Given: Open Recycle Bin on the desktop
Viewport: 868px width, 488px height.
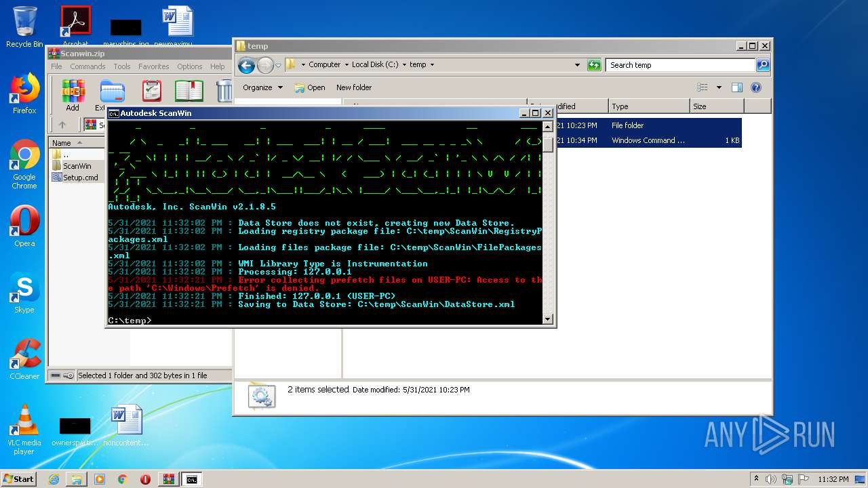Looking at the screenshot, I should coord(24,27).
